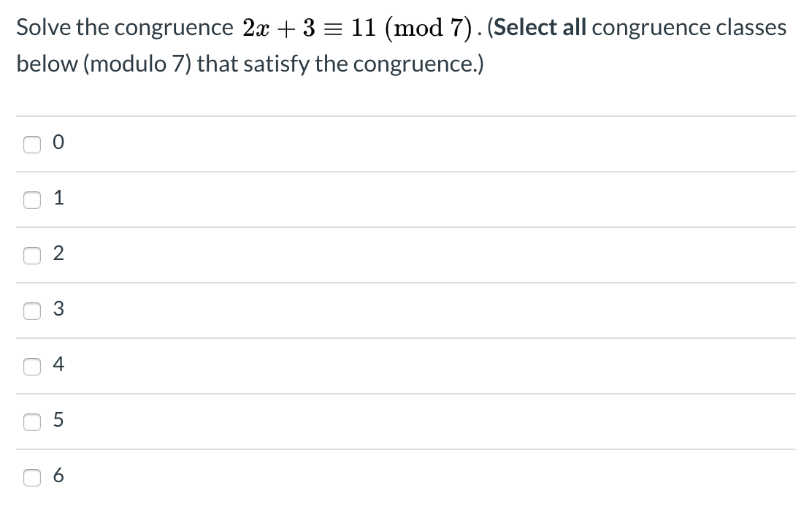Click the label 2 in its answer row

point(59,254)
